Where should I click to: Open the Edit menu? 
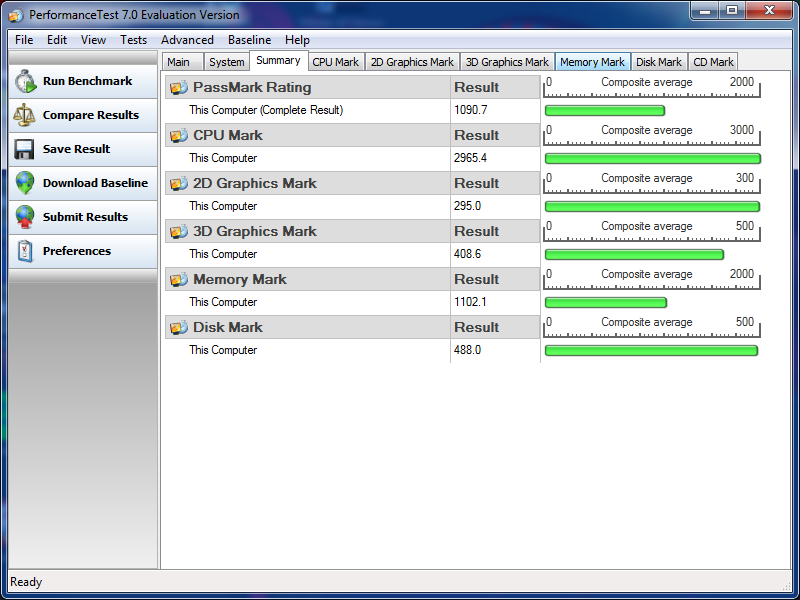(x=57, y=40)
